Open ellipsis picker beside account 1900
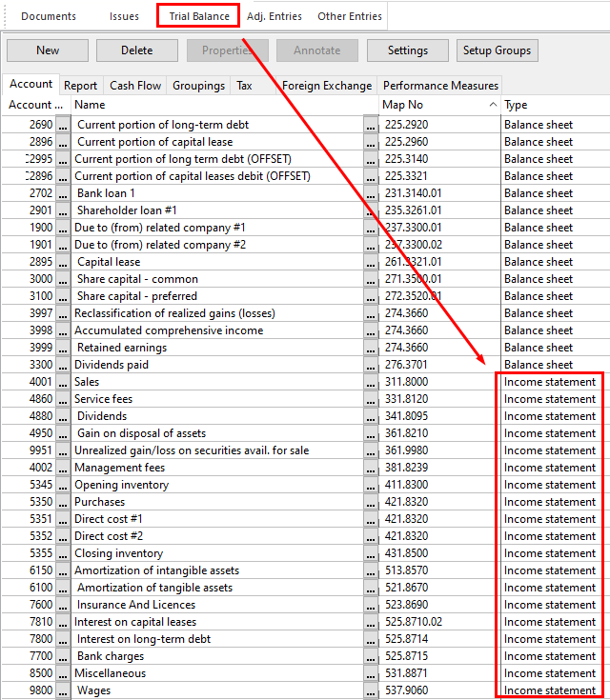This screenshot has width=610, height=700. coord(63,228)
